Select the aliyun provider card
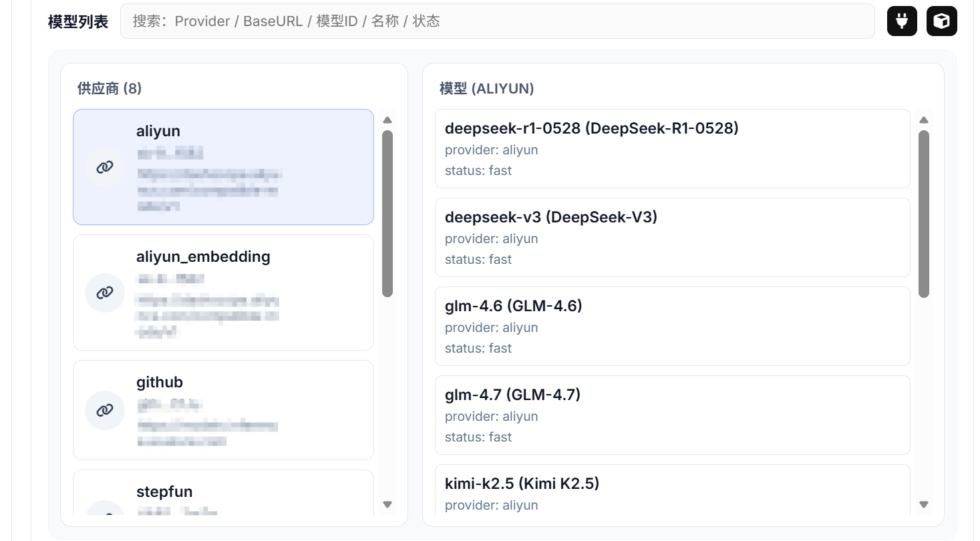The width and height of the screenshot is (980, 541). point(223,167)
